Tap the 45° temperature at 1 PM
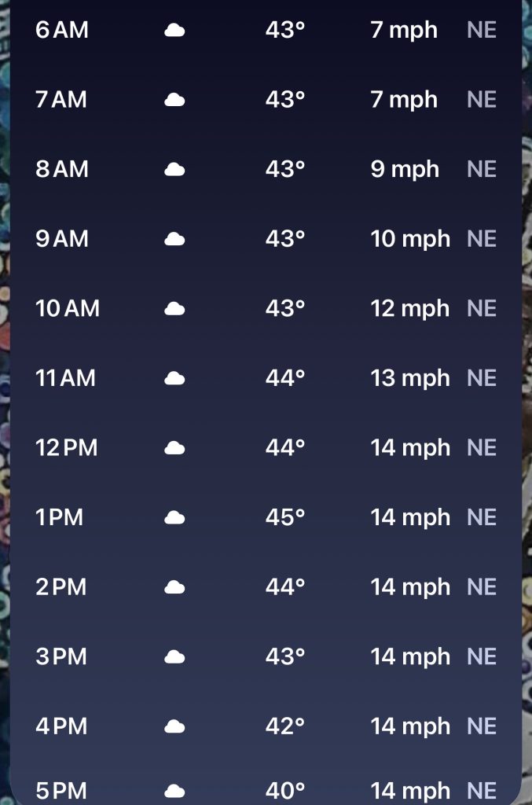Screen dimensions: 532x805 (284, 517)
